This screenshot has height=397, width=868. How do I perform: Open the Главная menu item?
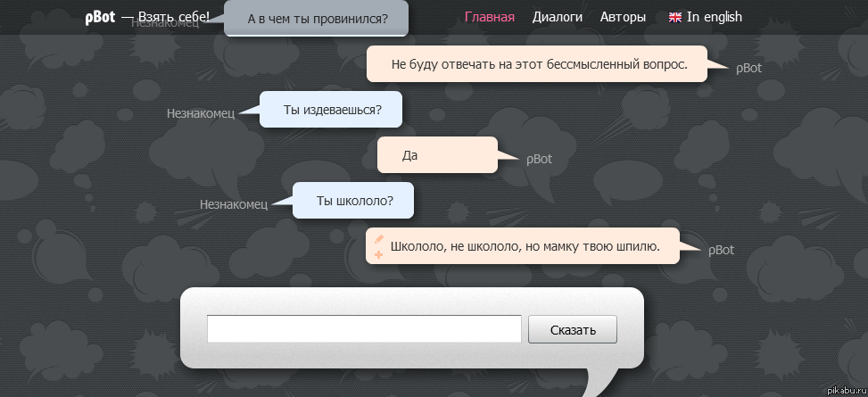pyautogui.click(x=490, y=17)
